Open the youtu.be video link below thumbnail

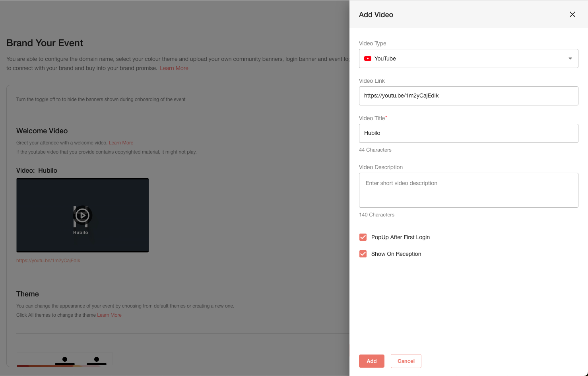[48, 261]
